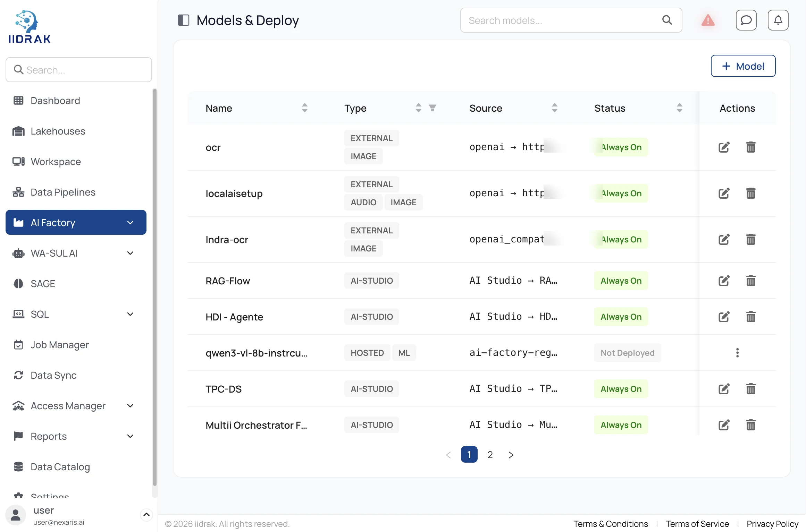Delete the Multii Orchestrator model
This screenshot has height=532, width=806.
750,425
